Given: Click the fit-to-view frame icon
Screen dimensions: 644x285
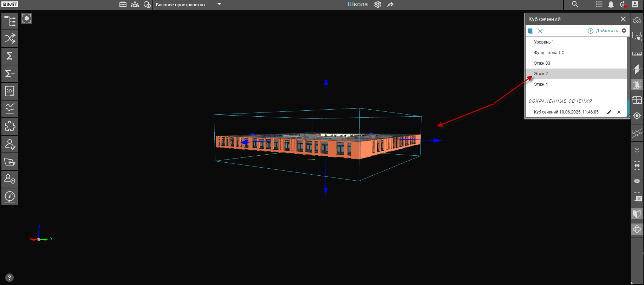Looking at the screenshot, I should click(27, 18).
